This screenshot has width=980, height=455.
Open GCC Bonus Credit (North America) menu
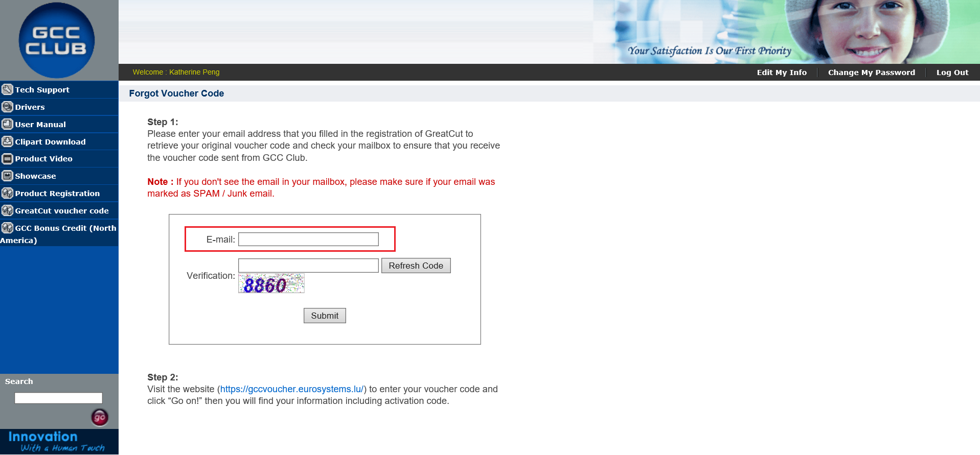[x=65, y=228]
